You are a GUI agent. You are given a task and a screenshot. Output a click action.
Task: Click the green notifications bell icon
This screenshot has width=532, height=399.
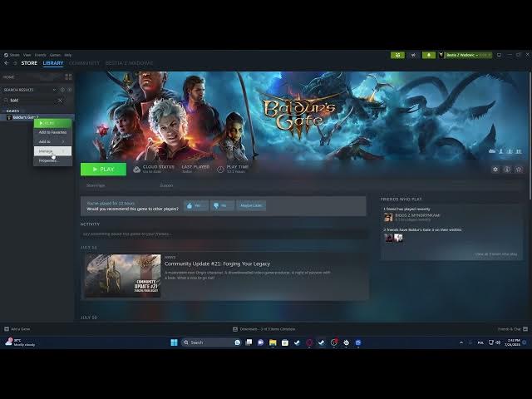click(x=429, y=55)
